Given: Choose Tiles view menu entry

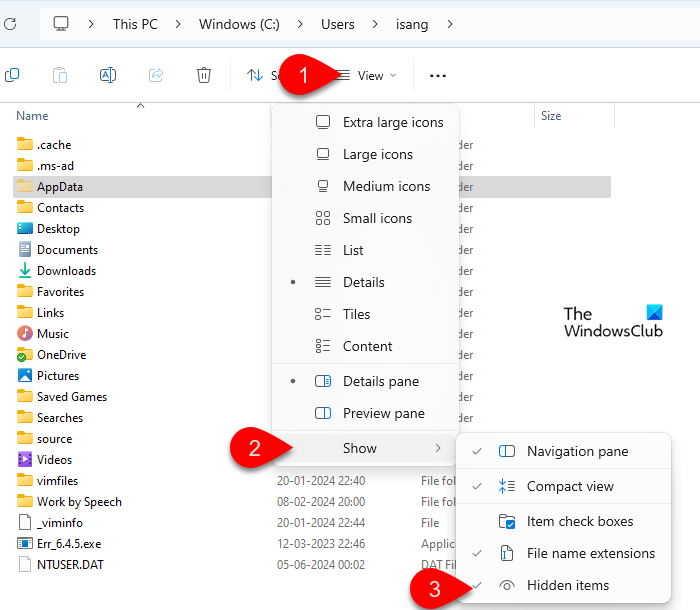Looking at the screenshot, I should (365, 314).
